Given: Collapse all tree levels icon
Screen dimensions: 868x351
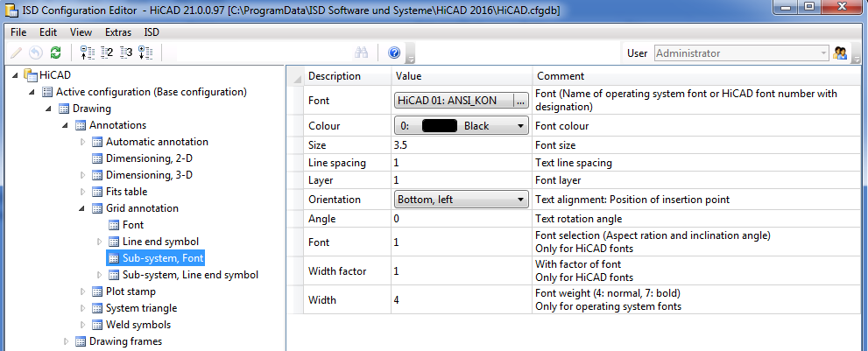Looking at the screenshot, I should click(x=87, y=53).
